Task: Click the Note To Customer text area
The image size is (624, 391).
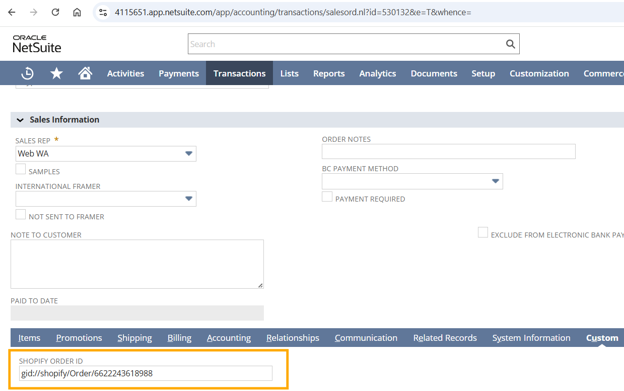Action: (137, 264)
